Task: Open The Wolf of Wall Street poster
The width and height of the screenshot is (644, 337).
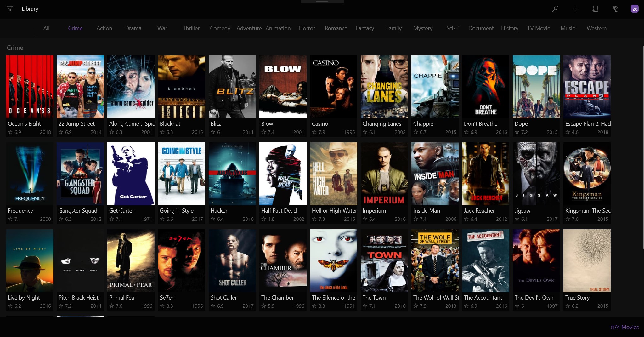Action: [435, 260]
